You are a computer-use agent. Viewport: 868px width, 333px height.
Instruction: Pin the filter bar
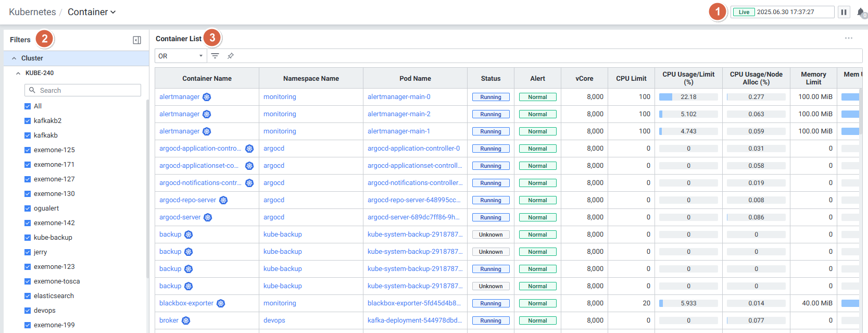[231, 56]
